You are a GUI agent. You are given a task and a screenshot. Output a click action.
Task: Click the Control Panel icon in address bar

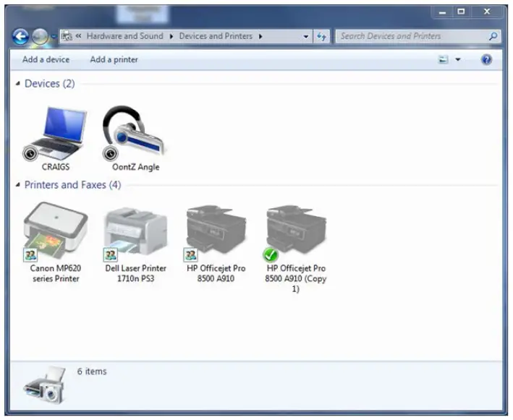[x=67, y=36]
